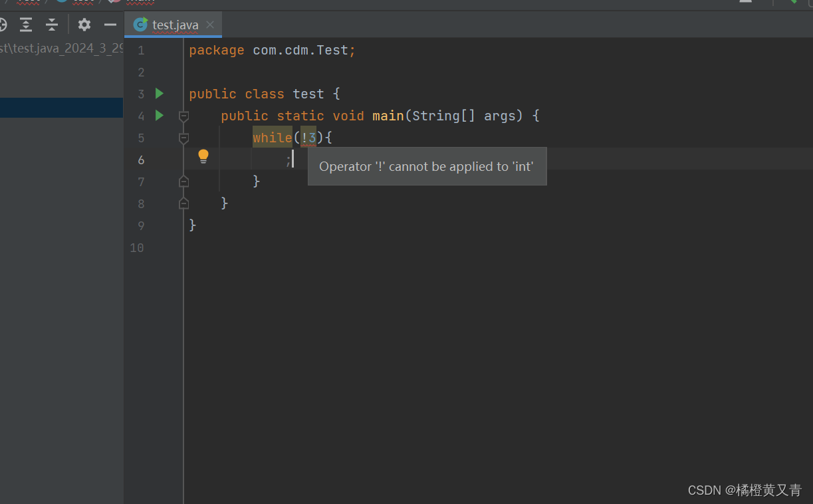This screenshot has height=504, width=813.
Task: Run class test from line 3 gutter
Action: pos(160,94)
